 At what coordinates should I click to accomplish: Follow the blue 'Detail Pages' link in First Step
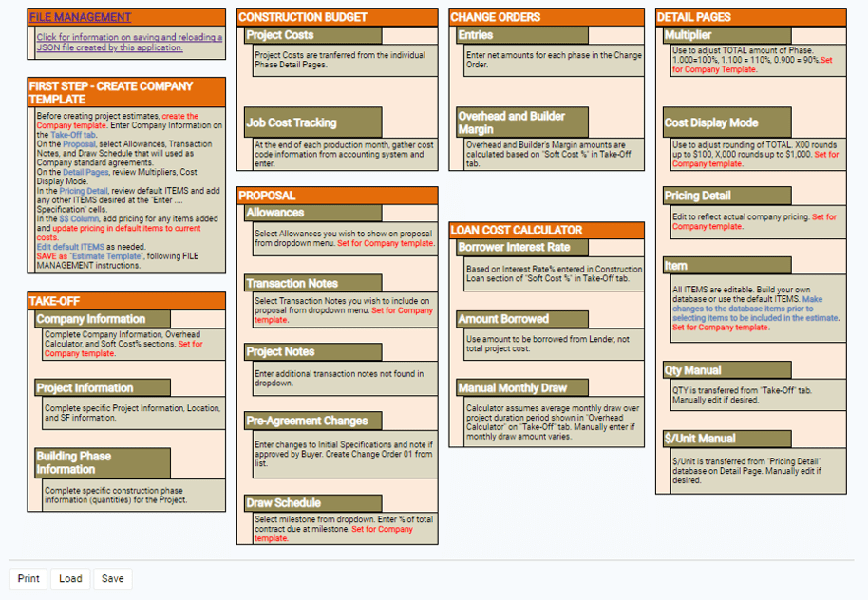[x=85, y=172]
